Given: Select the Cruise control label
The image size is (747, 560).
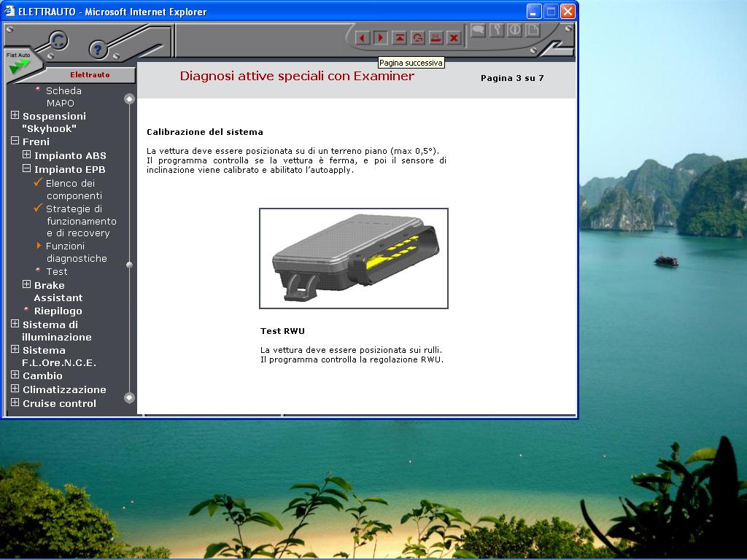Looking at the screenshot, I should tap(59, 403).
